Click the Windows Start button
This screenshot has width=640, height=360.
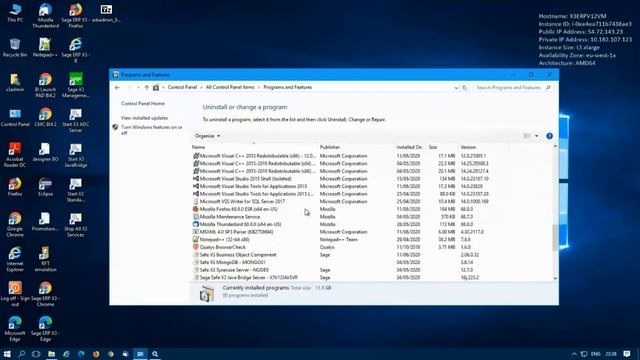pyautogui.click(x=7, y=354)
